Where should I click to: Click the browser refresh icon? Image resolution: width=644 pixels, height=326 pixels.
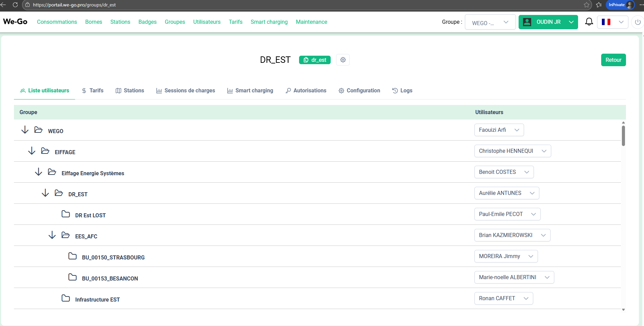(15, 5)
